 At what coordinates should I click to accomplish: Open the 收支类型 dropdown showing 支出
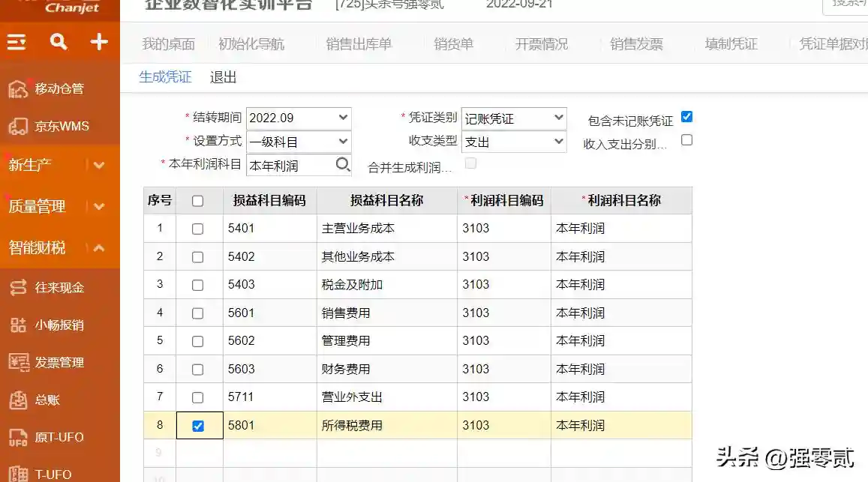point(514,142)
